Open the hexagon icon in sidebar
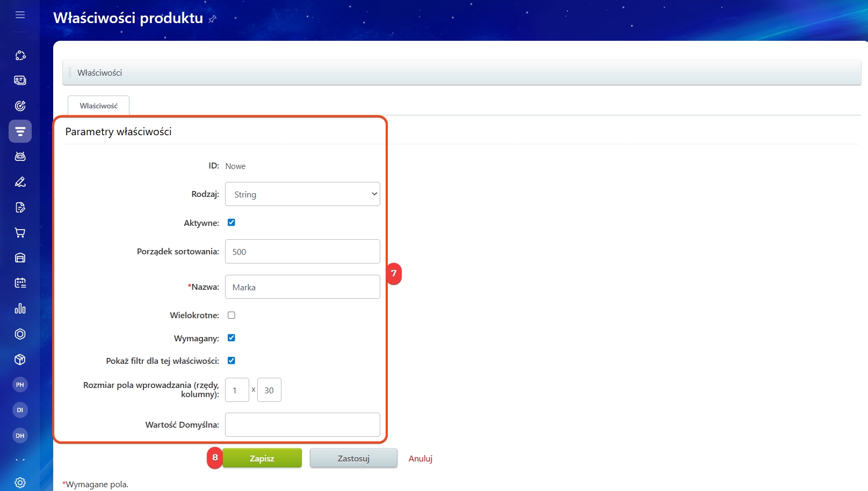The image size is (868, 491). (20, 334)
